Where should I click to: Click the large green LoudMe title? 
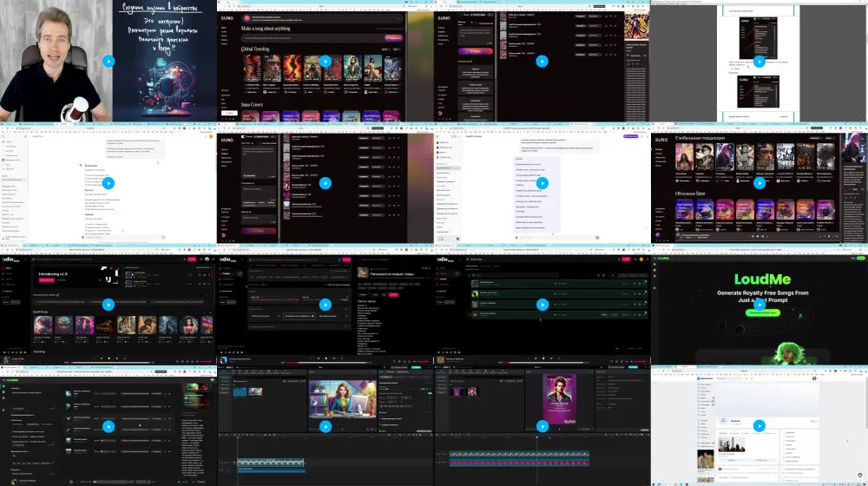pos(759,280)
